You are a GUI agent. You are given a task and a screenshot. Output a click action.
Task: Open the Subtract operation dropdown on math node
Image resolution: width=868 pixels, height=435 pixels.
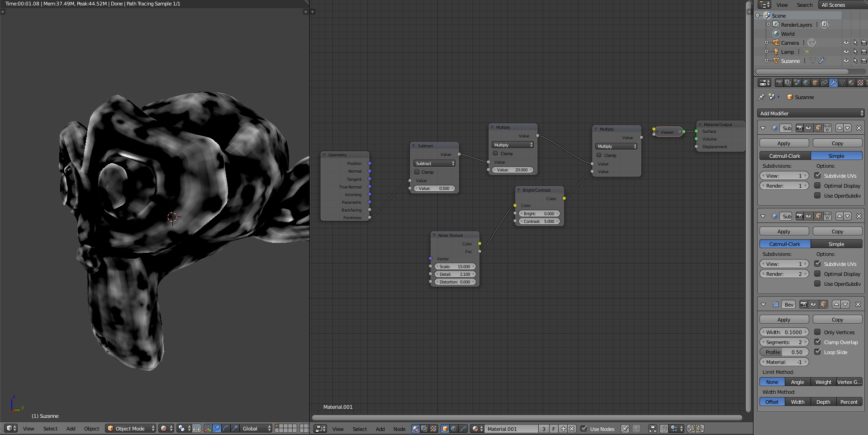click(434, 164)
